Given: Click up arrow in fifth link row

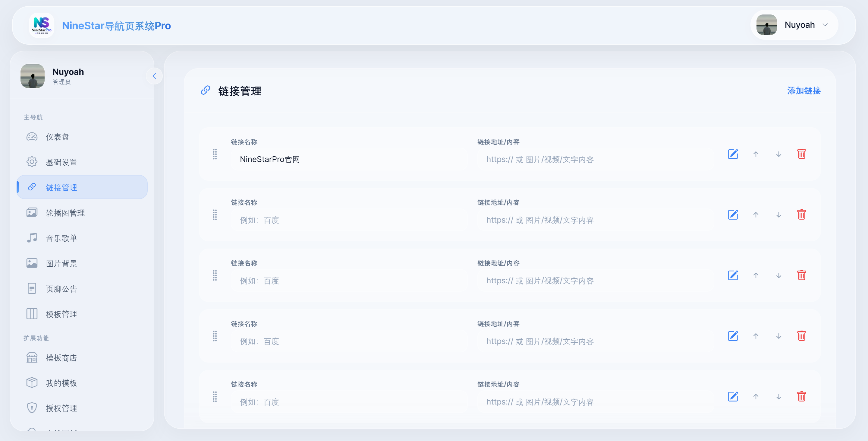Looking at the screenshot, I should (756, 397).
